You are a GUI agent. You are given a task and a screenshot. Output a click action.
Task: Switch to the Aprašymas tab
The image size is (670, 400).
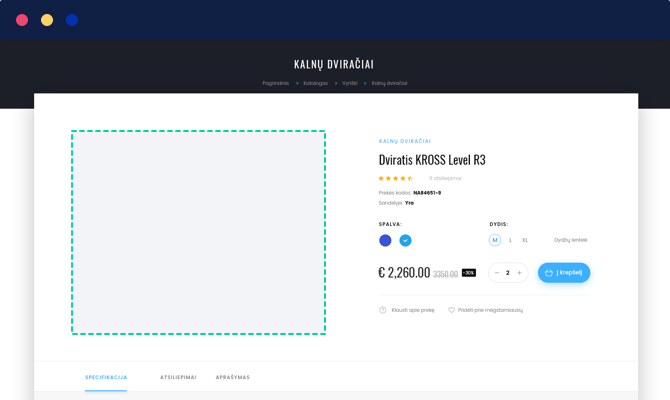pos(232,377)
